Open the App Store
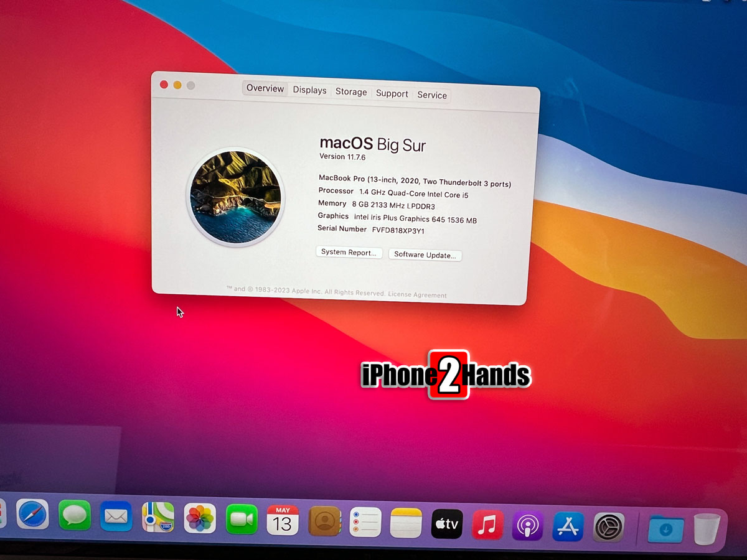The image size is (747, 560). tap(568, 527)
